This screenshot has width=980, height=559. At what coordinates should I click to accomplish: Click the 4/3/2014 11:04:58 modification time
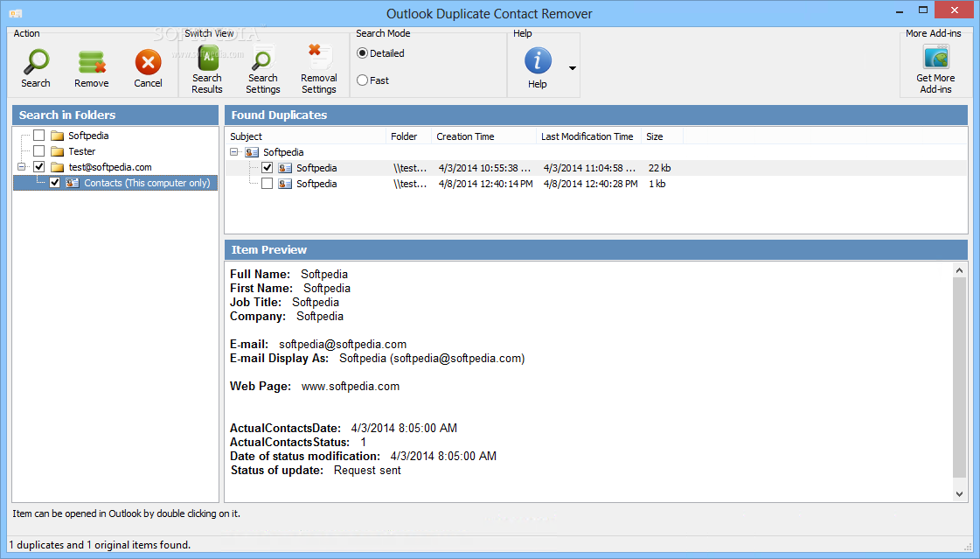(589, 168)
